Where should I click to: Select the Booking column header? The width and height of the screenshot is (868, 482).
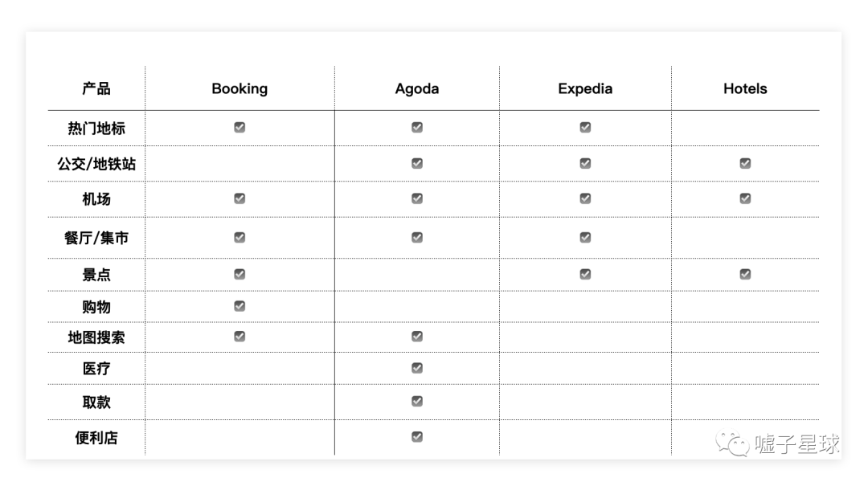(240, 88)
